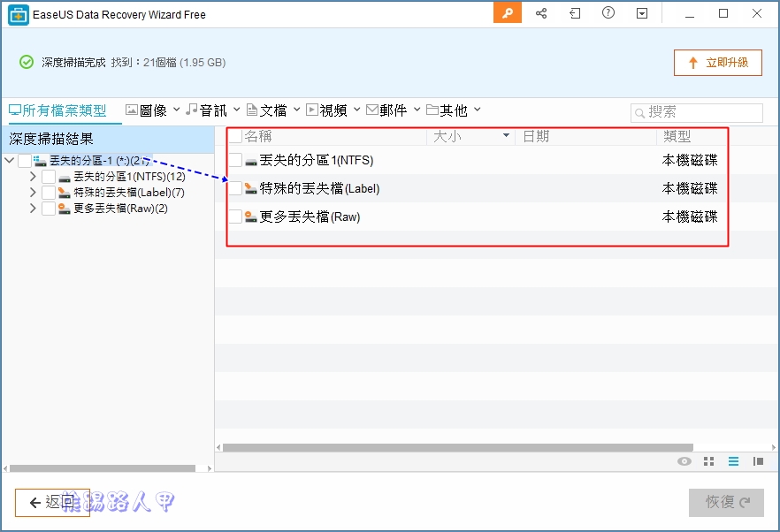Open the help question mark icon
The image size is (780, 532).
608,13
